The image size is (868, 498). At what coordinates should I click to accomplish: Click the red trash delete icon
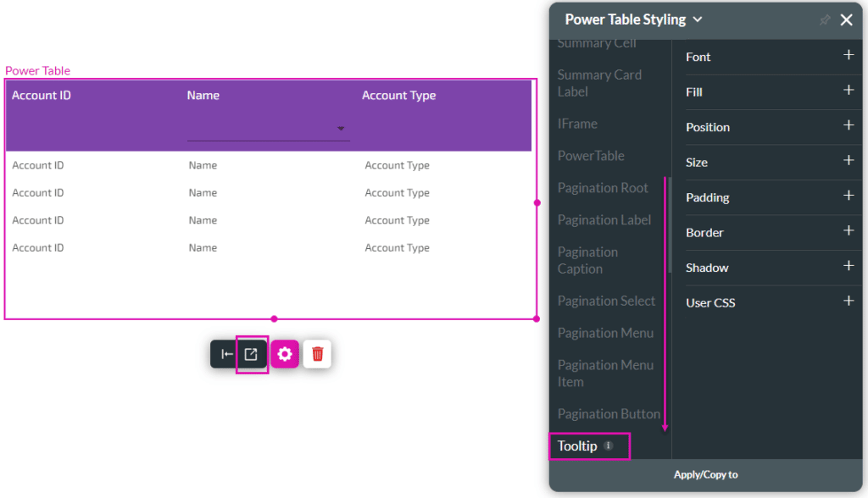317,354
